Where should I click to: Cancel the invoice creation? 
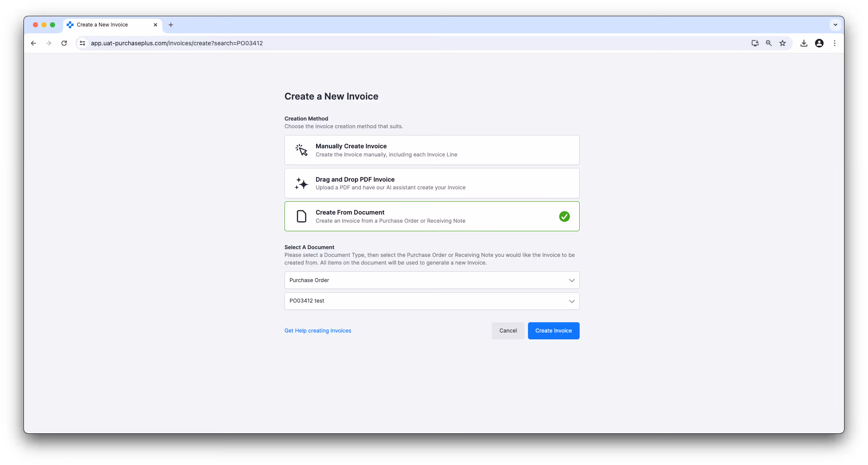[x=507, y=331]
